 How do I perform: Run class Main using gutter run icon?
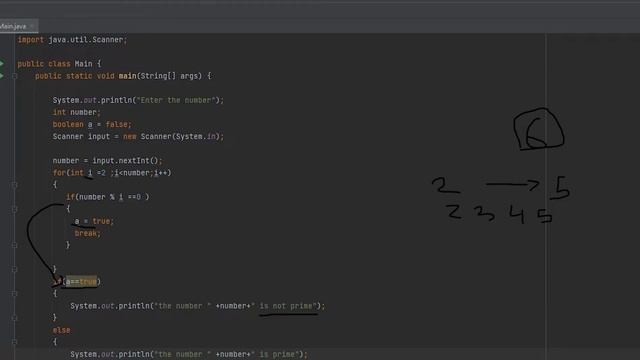2,63
